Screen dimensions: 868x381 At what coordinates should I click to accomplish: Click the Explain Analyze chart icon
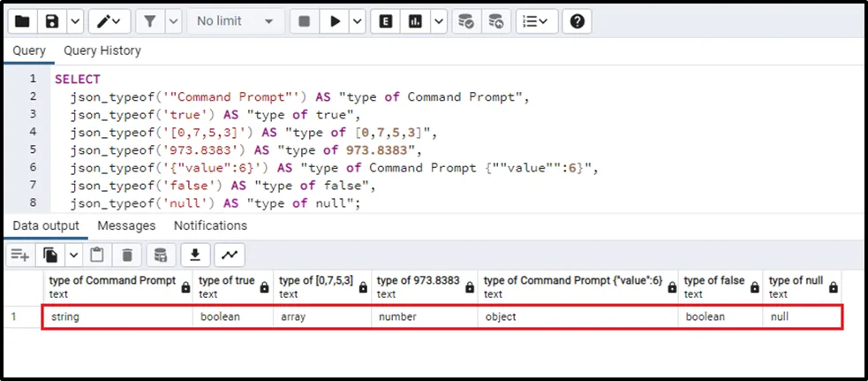coord(415,21)
